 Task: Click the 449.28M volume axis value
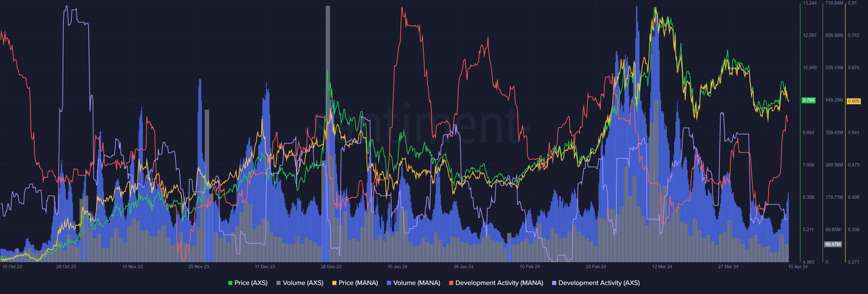(x=834, y=100)
